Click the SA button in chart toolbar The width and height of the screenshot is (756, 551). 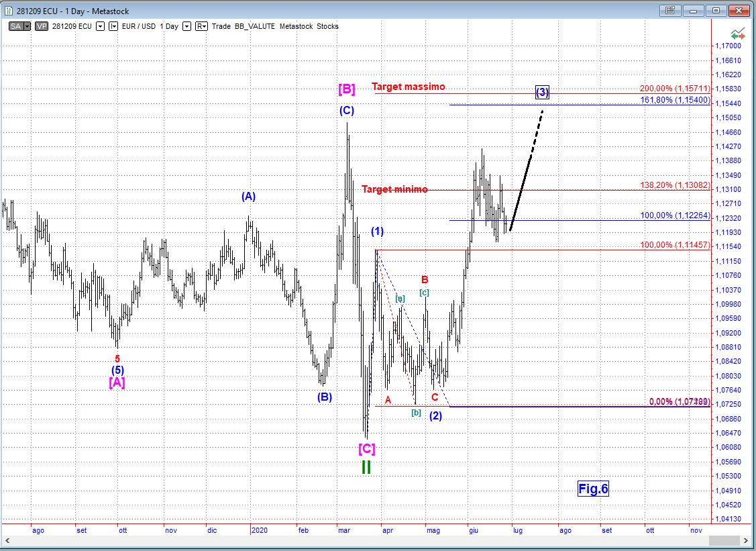coord(15,26)
